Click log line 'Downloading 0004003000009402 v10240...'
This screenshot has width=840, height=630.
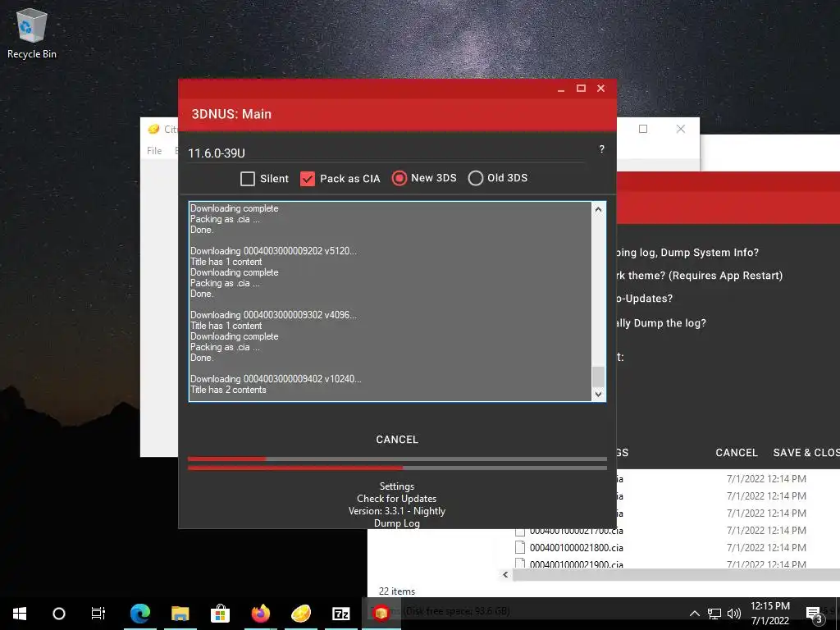coord(276,379)
